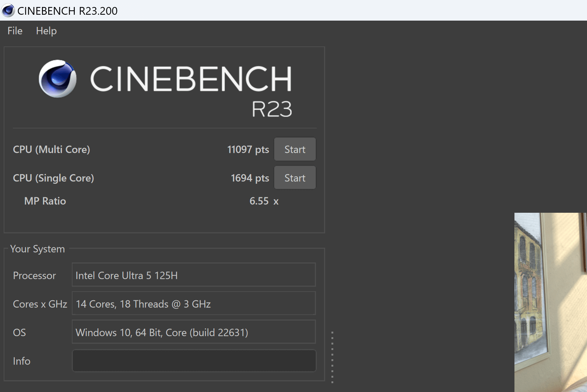Focus the empty Info input field
This screenshot has width=587, height=392.
click(x=194, y=361)
